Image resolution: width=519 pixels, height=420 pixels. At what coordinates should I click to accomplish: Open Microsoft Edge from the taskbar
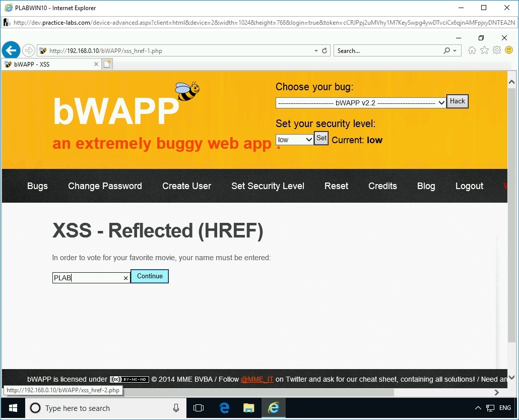click(x=223, y=408)
